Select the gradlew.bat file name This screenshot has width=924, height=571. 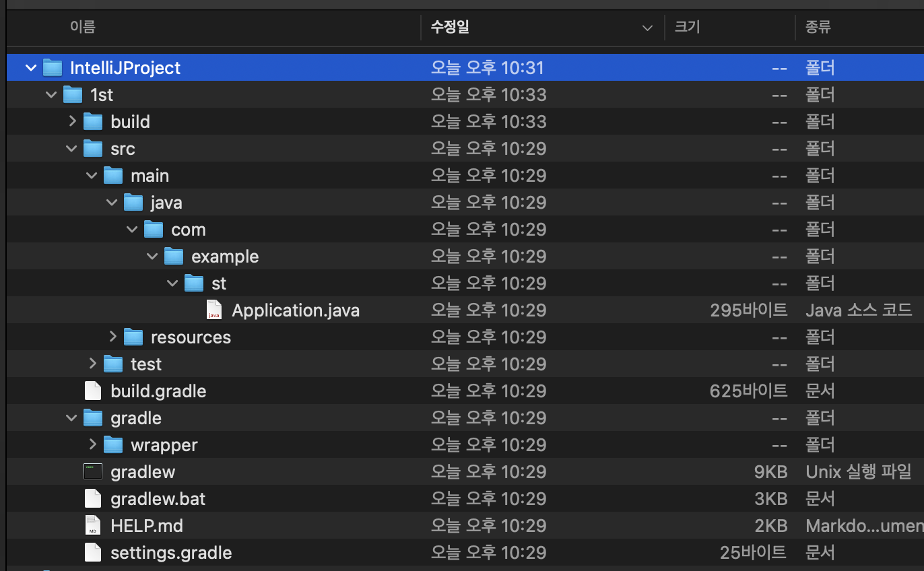pos(158,499)
